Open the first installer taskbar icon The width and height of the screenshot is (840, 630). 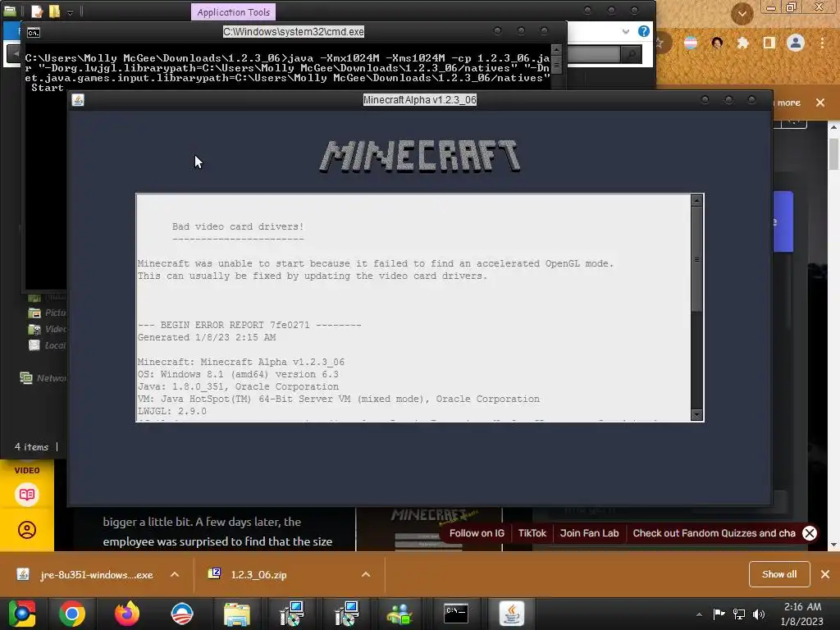point(292,614)
